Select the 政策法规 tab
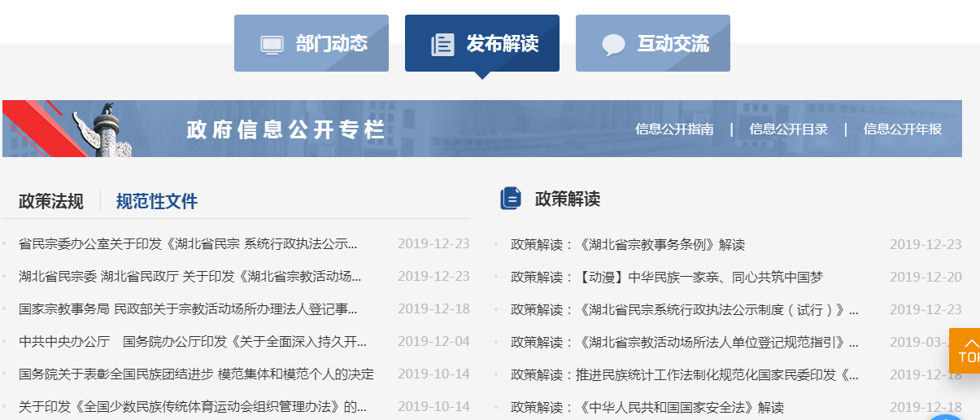980x420 pixels. click(x=51, y=201)
